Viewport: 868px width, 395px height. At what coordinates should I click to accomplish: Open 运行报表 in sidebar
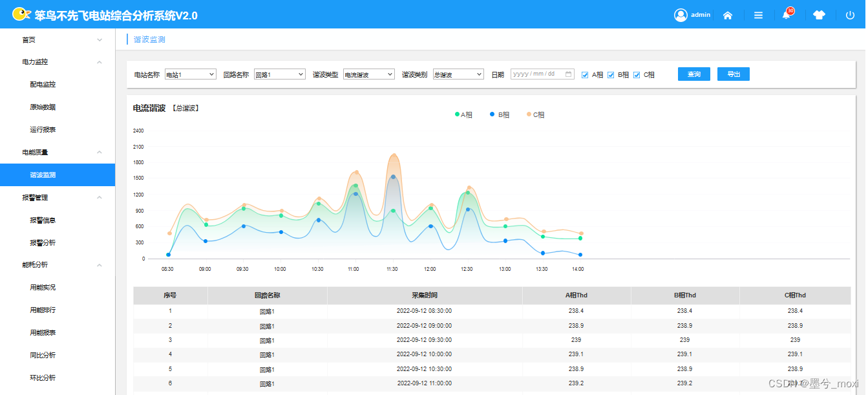point(43,130)
